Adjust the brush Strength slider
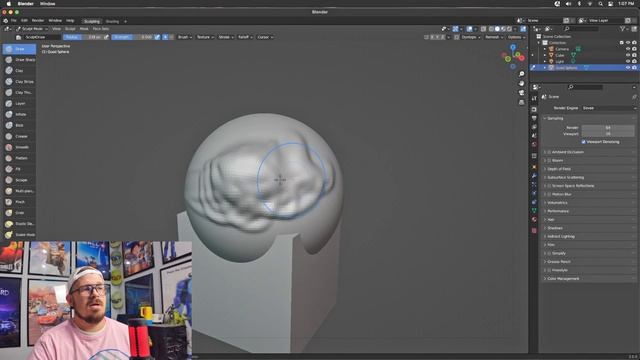 [x=132, y=37]
